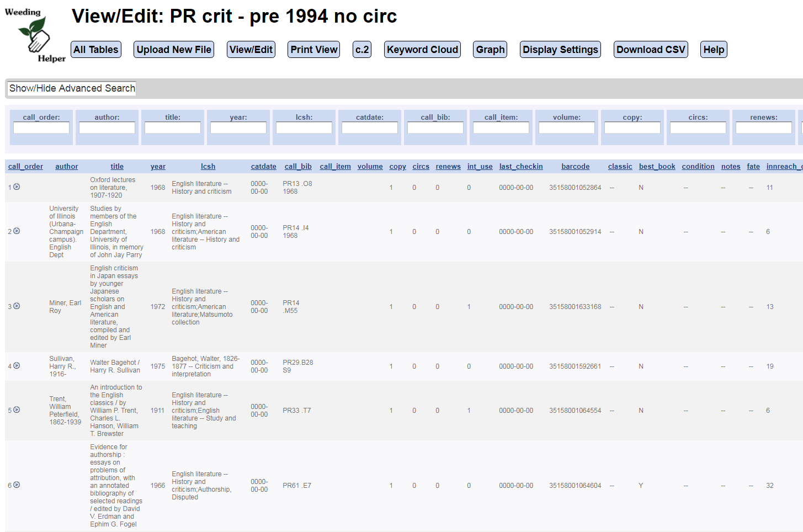Sort by barcode column header

[575, 167]
